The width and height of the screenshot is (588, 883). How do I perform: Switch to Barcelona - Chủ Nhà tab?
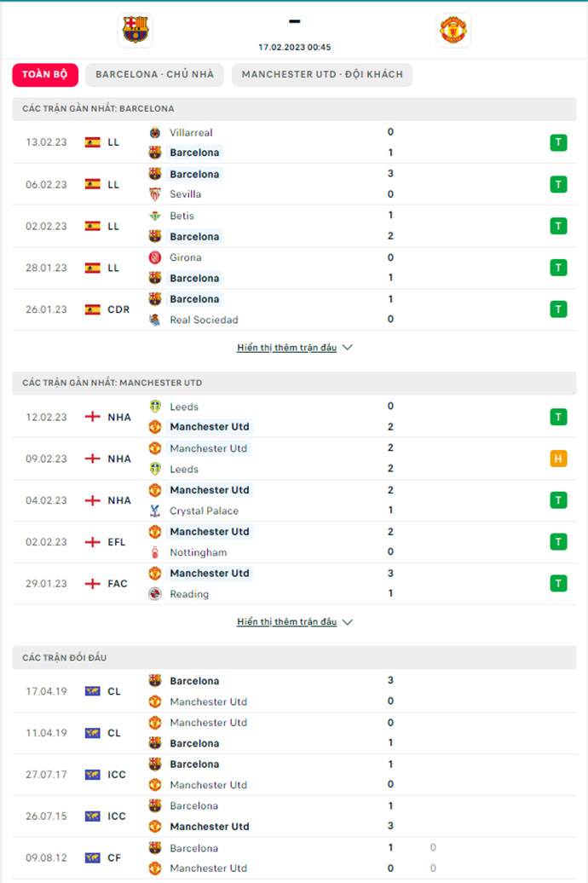click(x=154, y=74)
